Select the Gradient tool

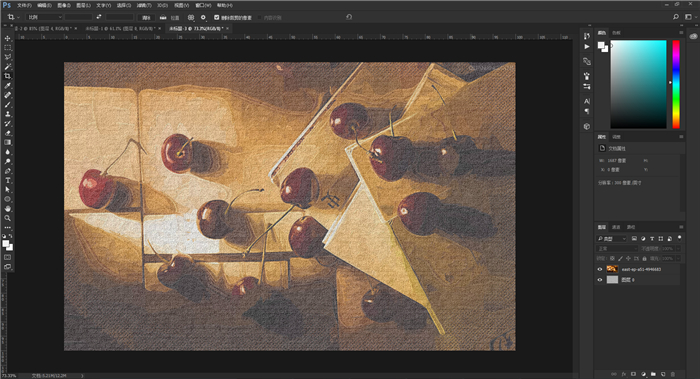pos(8,142)
